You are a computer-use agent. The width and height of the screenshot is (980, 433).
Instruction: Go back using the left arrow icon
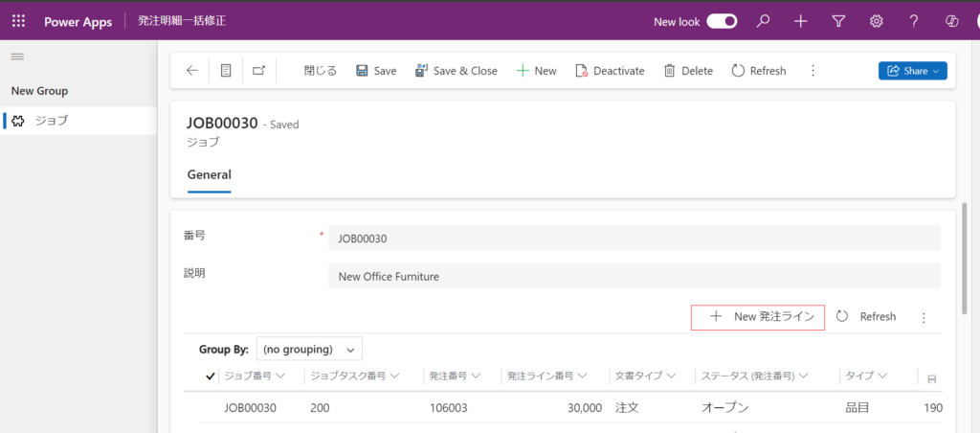pyautogui.click(x=191, y=71)
